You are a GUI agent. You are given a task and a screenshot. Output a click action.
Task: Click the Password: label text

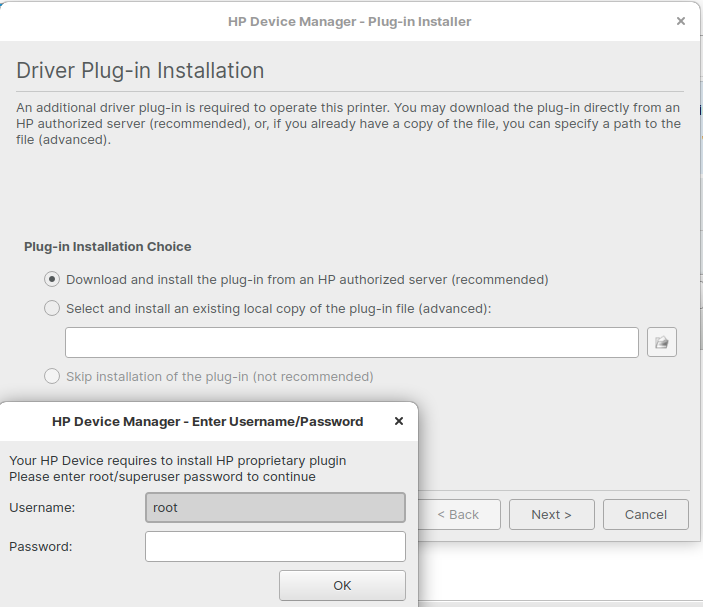tap(41, 547)
